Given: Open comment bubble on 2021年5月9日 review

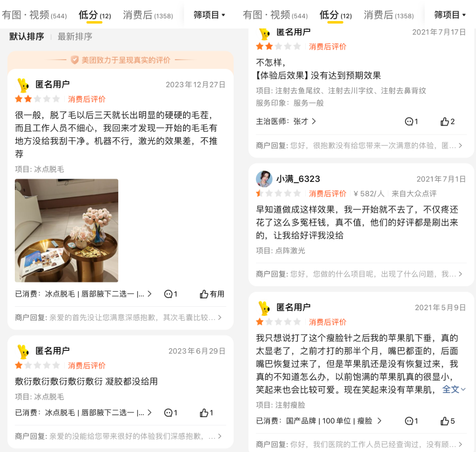Looking at the screenshot, I should [x=412, y=421].
